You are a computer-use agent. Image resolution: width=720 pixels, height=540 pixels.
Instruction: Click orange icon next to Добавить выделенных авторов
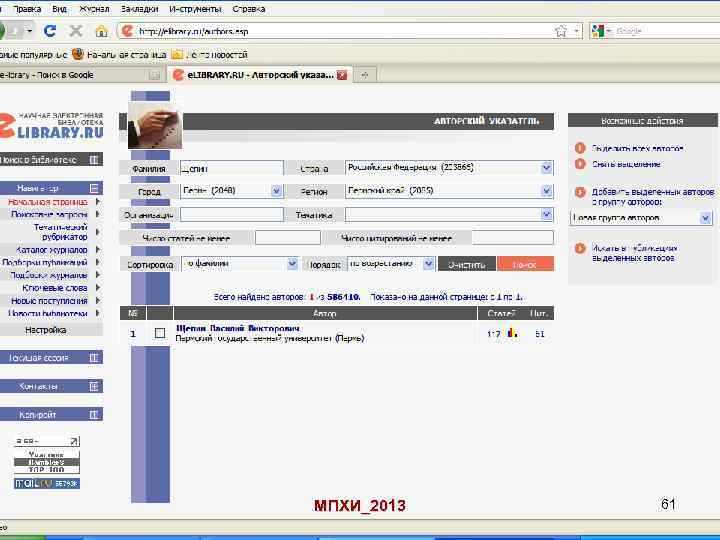[580, 192]
